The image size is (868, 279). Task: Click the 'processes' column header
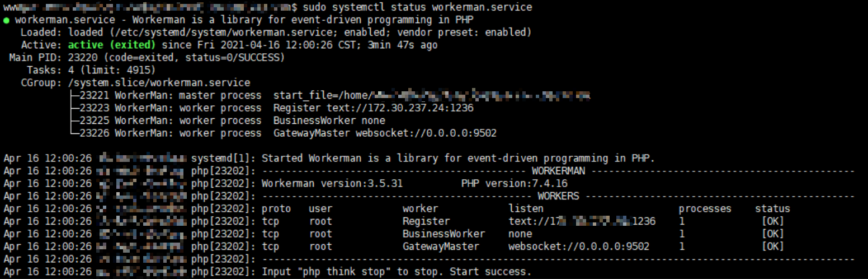[705, 209]
